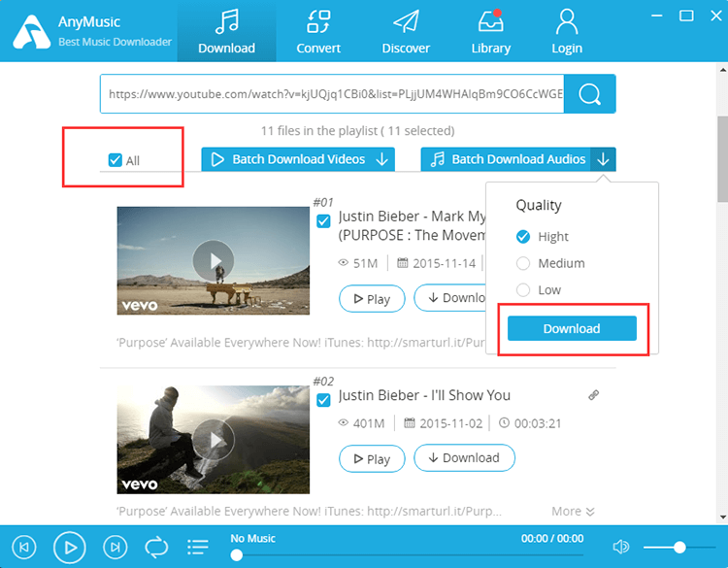The width and height of the screenshot is (728, 568).
Task: Click the player play button
Action: [70, 548]
